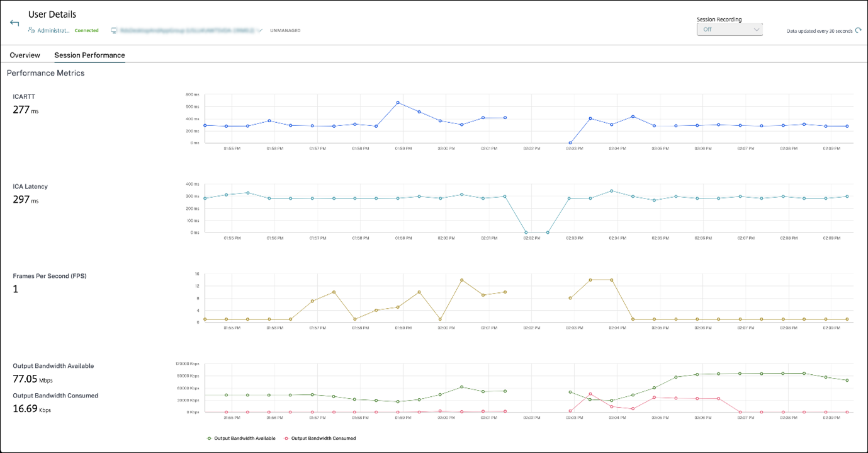Expand the blurred machine name chevron
Image resolution: width=868 pixels, height=453 pixels.
(260, 30)
